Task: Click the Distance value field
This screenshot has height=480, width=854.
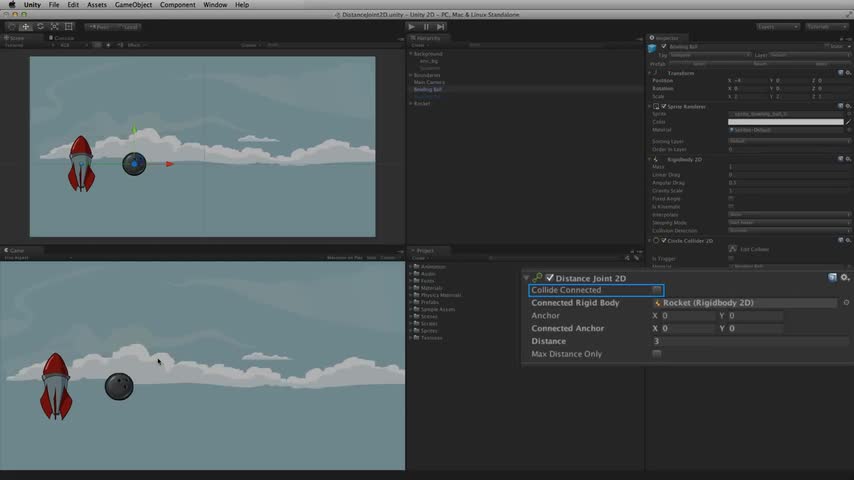Action: coord(751,341)
